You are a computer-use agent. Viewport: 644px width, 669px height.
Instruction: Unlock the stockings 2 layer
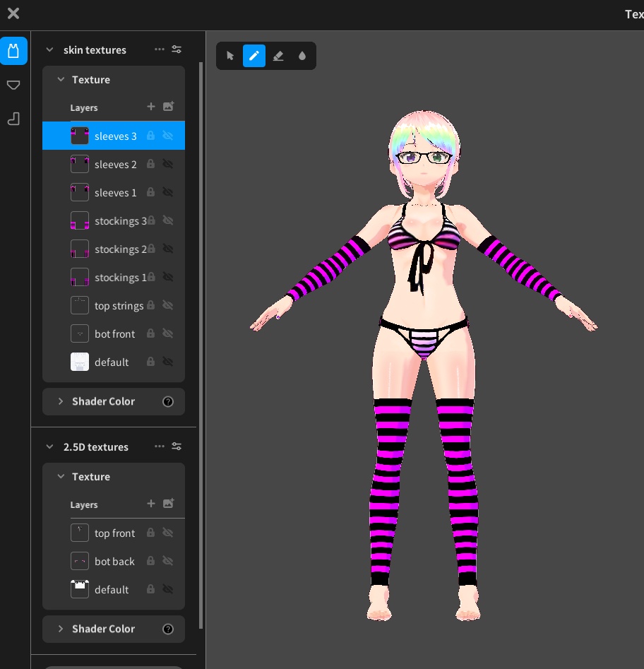pos(153,249)
